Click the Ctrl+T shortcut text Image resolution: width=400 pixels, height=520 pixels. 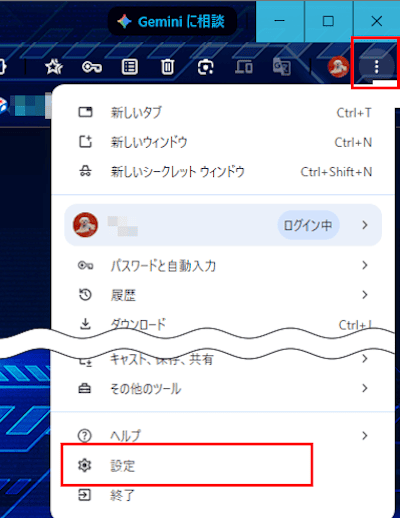click(354, 113)
